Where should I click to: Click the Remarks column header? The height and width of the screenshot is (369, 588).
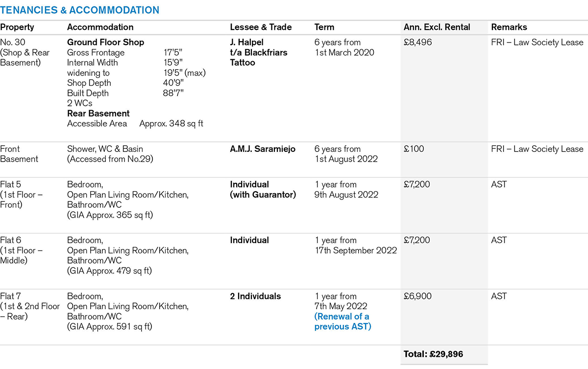[x=509, y=27]
